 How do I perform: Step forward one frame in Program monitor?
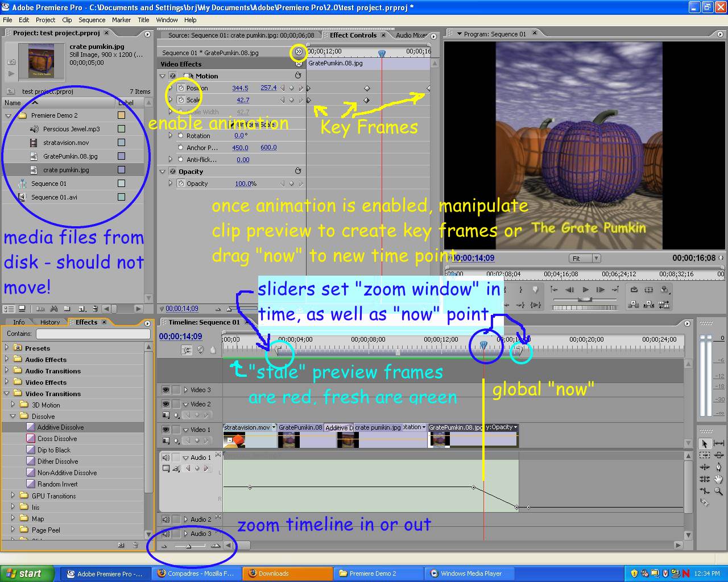tap(600, 290)
